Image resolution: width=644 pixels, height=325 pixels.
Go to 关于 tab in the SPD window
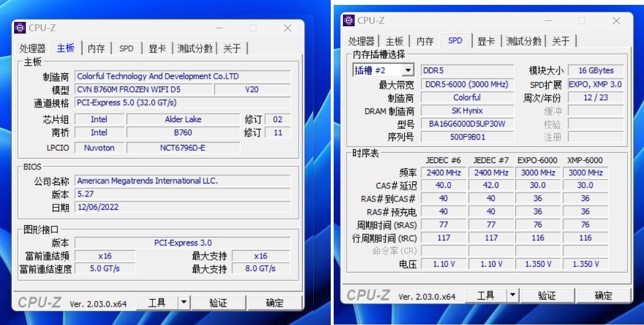(561, 41)
